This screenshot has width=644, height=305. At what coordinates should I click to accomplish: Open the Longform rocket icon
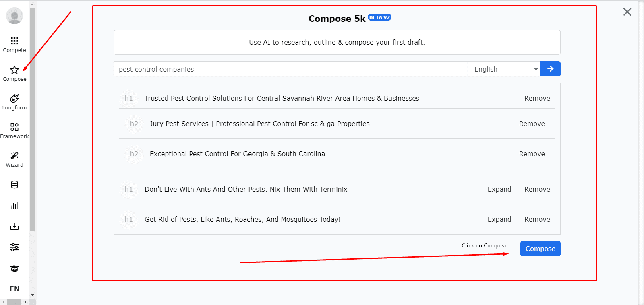pyautogui.click(x=14, y=99)
